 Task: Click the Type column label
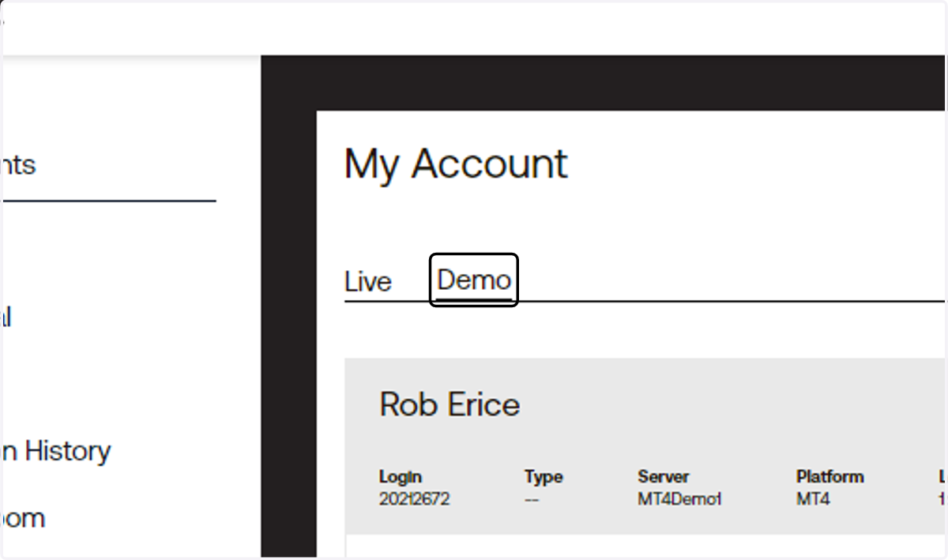pos(544,477)
